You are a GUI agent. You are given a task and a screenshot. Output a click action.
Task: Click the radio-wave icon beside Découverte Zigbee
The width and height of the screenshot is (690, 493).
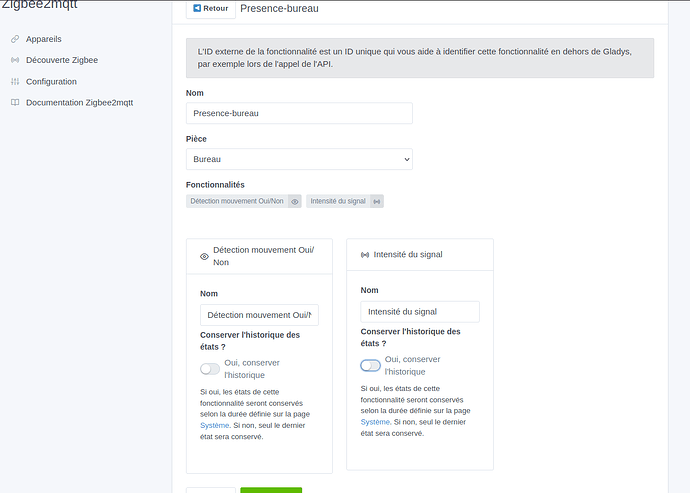(x=15, y=60)
